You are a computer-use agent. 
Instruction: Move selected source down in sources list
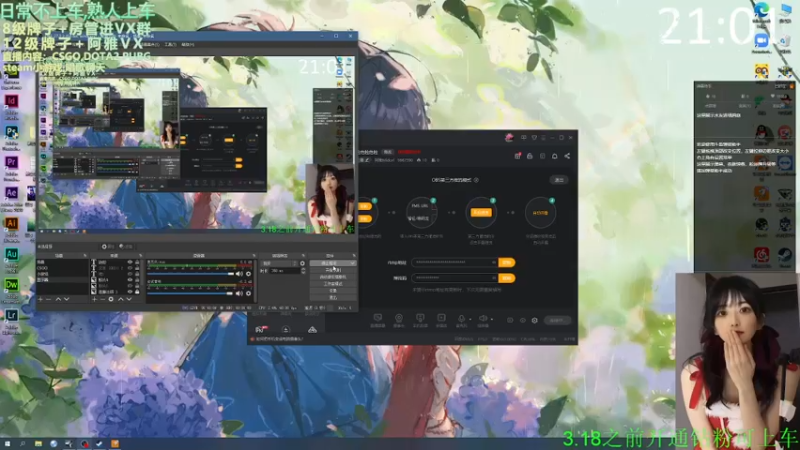[129, 299]
